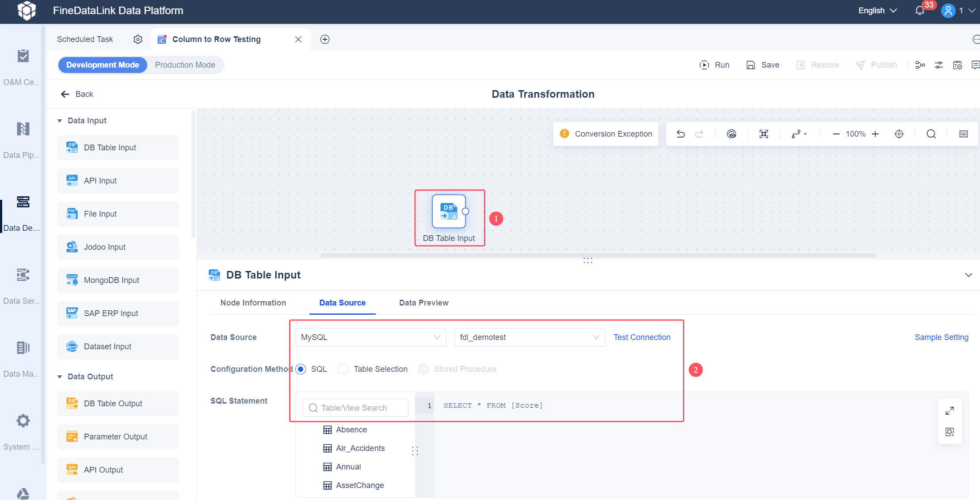Select the SQL configuration method
This screenshot has height=500, width=980.
[301, 369]
